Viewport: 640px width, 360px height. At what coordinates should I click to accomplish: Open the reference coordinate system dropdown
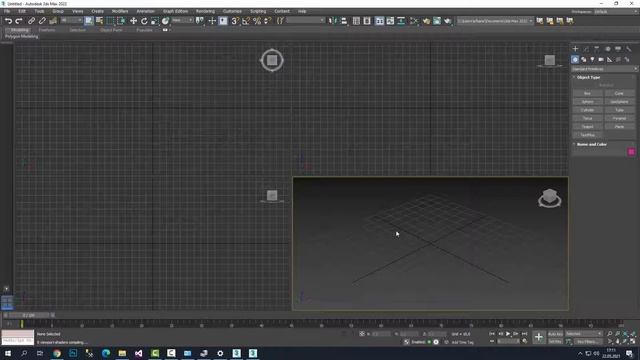click(x=182, y=20)
